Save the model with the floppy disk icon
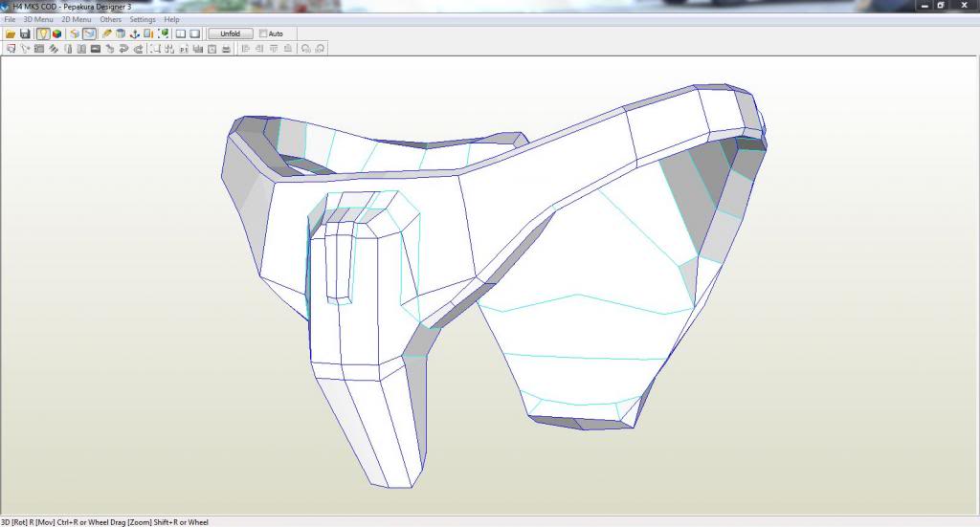This screenshot has height=527, width=980. coord(25,33)
